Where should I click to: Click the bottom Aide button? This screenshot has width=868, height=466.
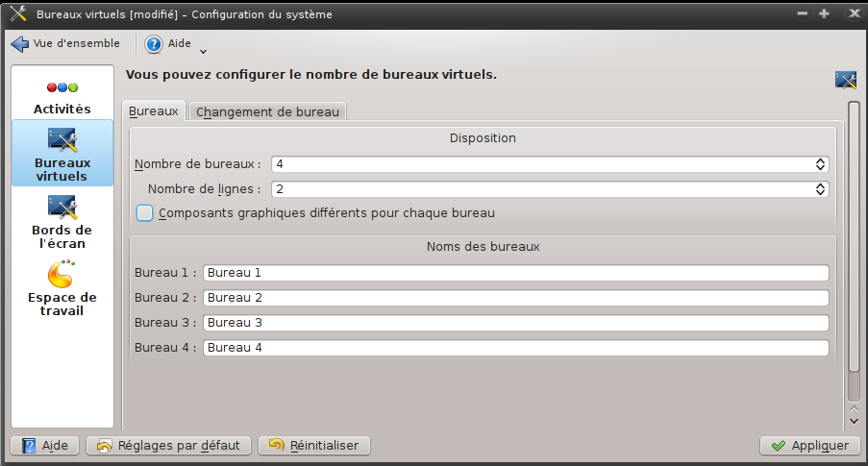coord(45,446)
